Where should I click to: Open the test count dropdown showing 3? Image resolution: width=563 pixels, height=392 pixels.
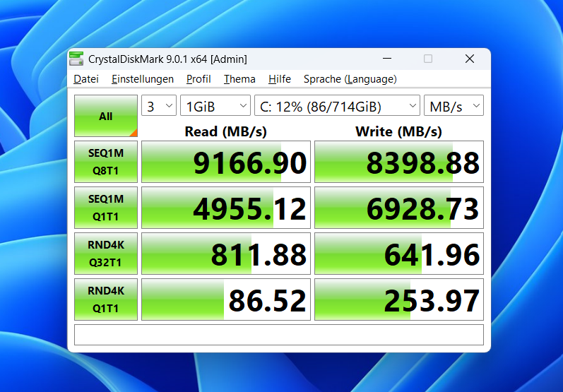[x=159, y=105]
